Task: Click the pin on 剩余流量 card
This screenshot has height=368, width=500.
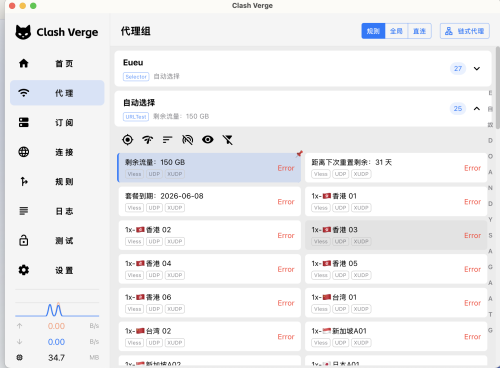Action: (299, 154)
